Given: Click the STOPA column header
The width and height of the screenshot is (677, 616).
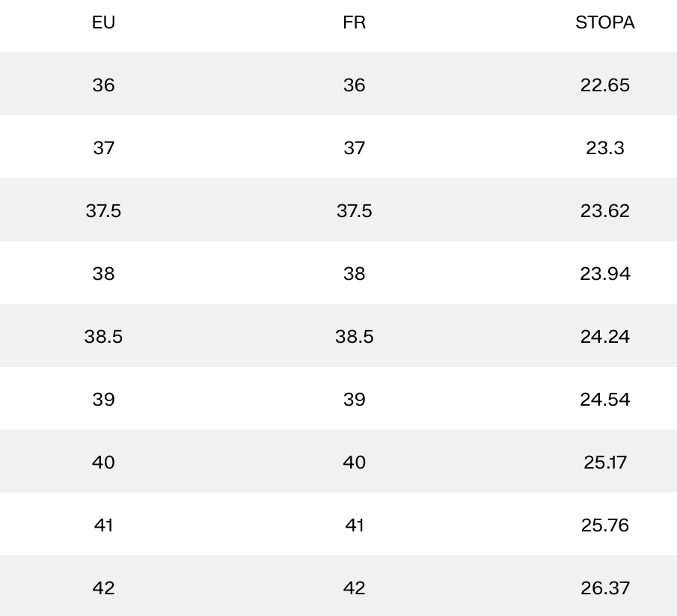Looking at the screenshot, I should click(604, 22).
